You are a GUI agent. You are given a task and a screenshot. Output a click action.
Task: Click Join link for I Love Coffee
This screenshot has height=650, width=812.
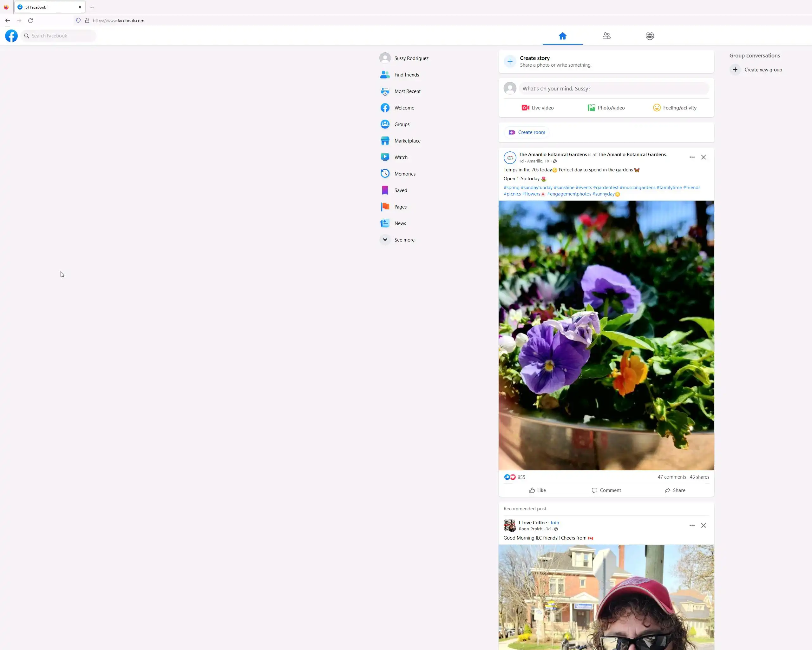[554, 523]
